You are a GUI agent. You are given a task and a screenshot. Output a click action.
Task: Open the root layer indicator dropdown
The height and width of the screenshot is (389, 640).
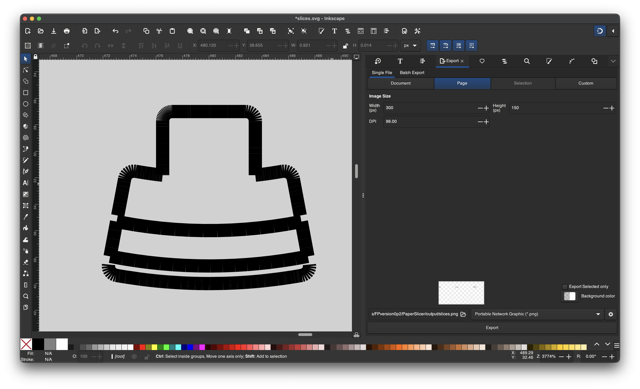point(119,357)
